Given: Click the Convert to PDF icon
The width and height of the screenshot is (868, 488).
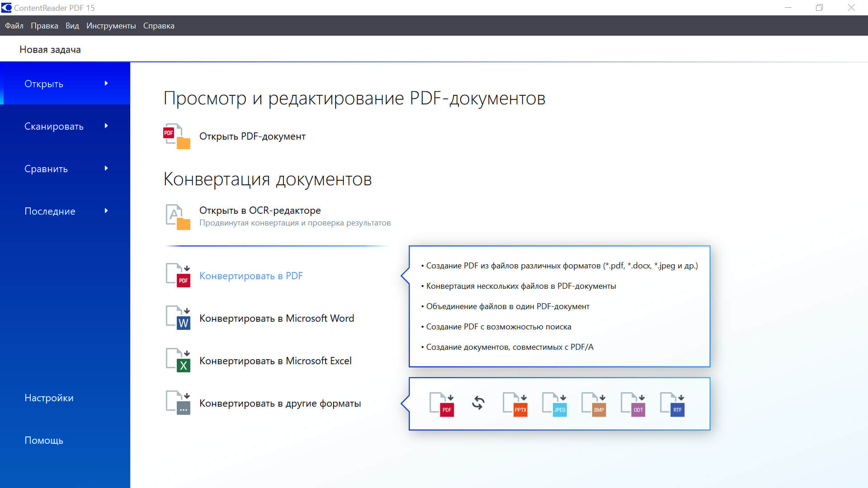Looking at the screenshot, I should 178,274.
